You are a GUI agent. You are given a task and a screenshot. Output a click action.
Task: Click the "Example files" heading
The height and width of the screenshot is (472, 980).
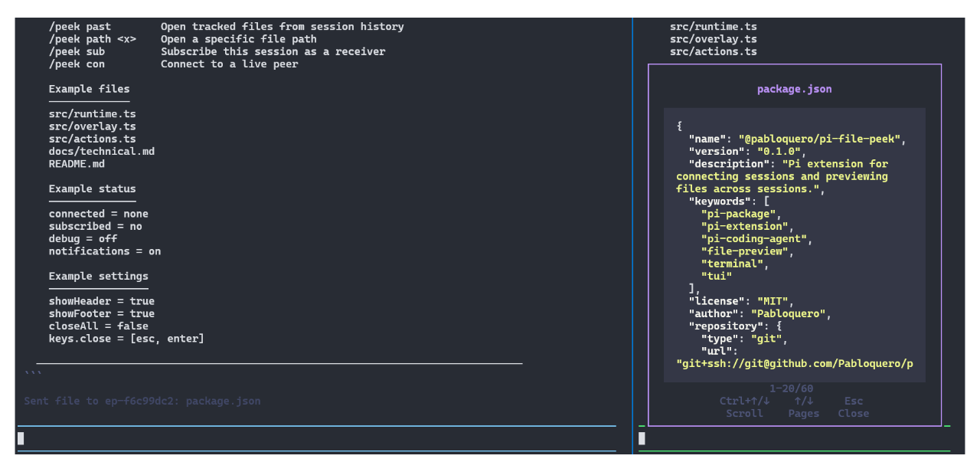click(x=89, y=89)
